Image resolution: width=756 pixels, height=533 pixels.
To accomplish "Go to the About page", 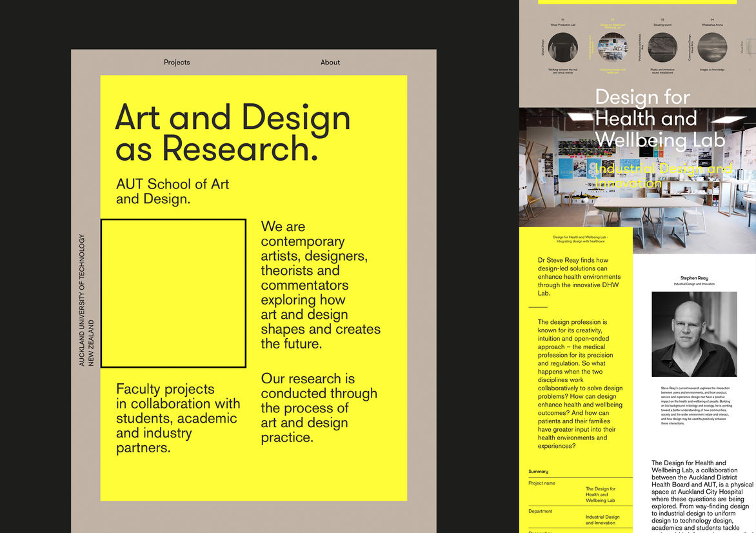I will click(330, 63).
